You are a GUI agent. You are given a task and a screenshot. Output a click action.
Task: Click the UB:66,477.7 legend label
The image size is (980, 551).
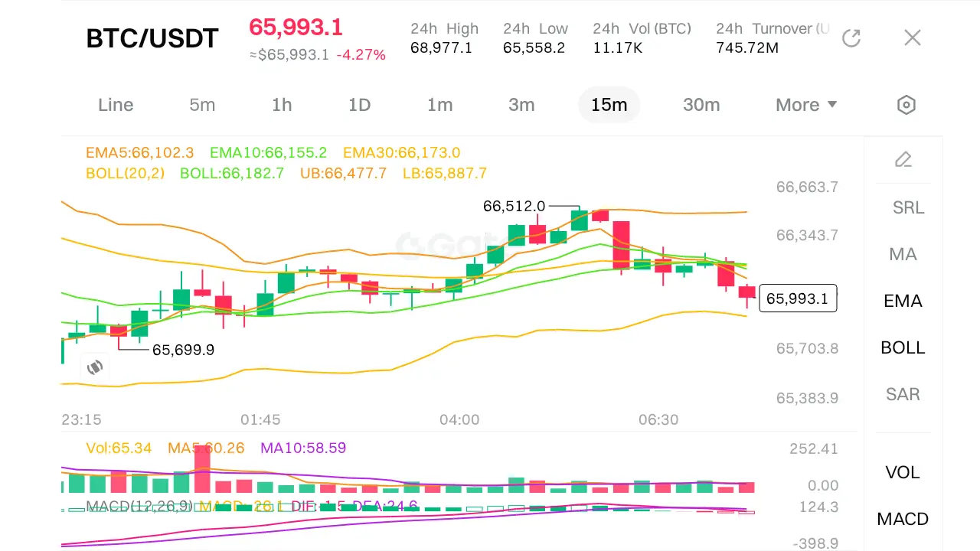343,174
